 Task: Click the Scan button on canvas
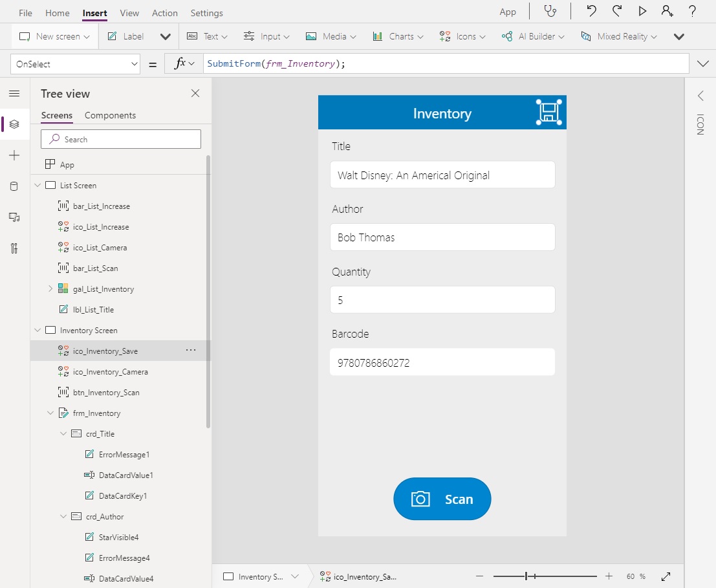click(442, 499)
